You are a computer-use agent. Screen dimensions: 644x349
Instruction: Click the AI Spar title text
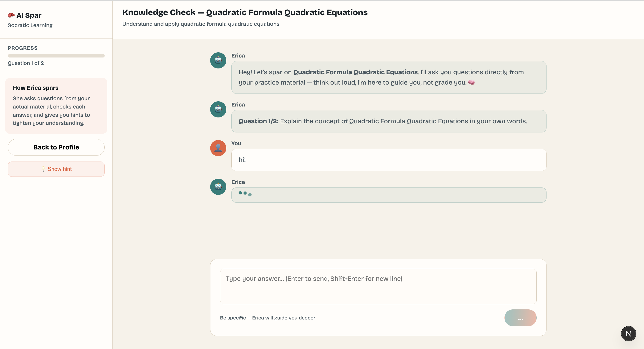[29, 15]
